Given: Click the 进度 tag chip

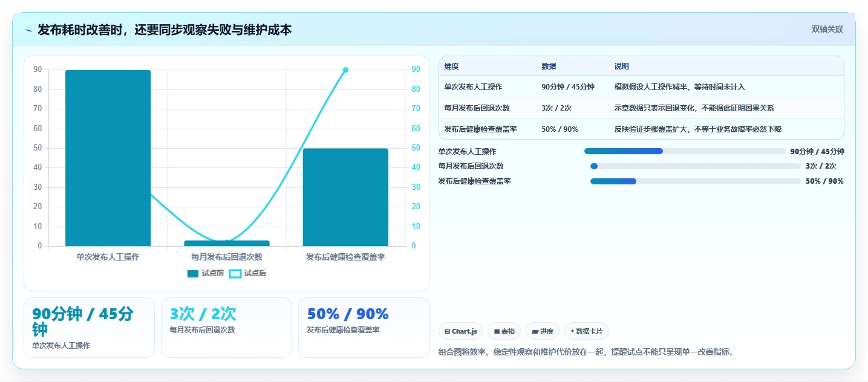Looking at the screenshot, I should tap(543, 331).
